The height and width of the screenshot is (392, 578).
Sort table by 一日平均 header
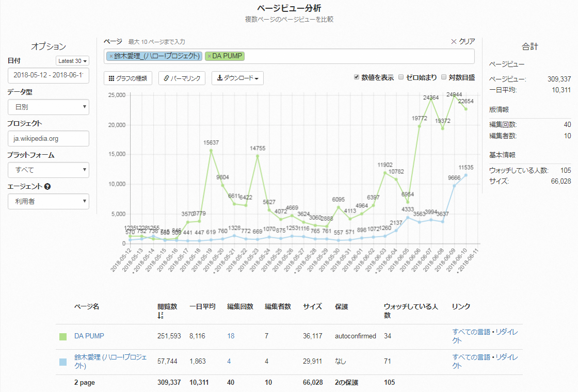coord(202,306)
